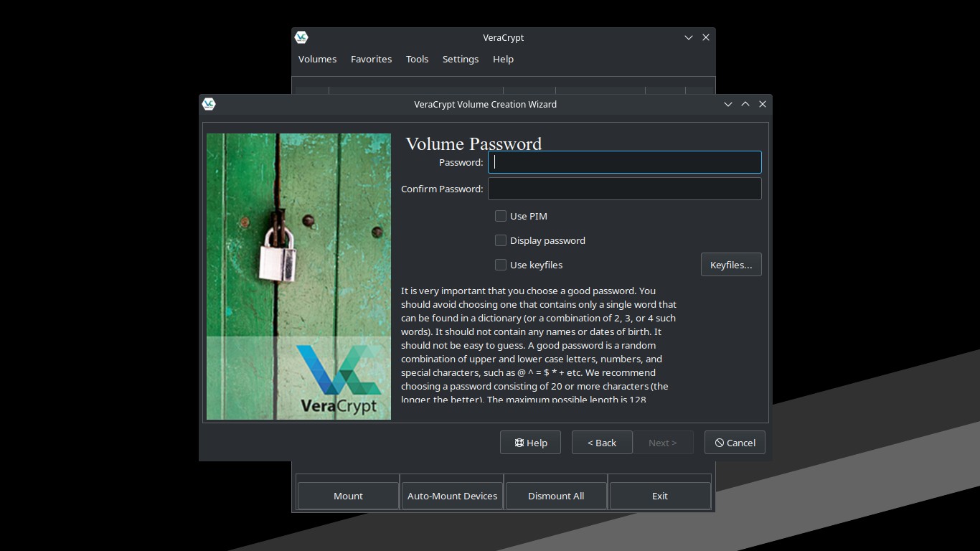
Task: Open the Keyfiles... dialog
Action: 731,265
